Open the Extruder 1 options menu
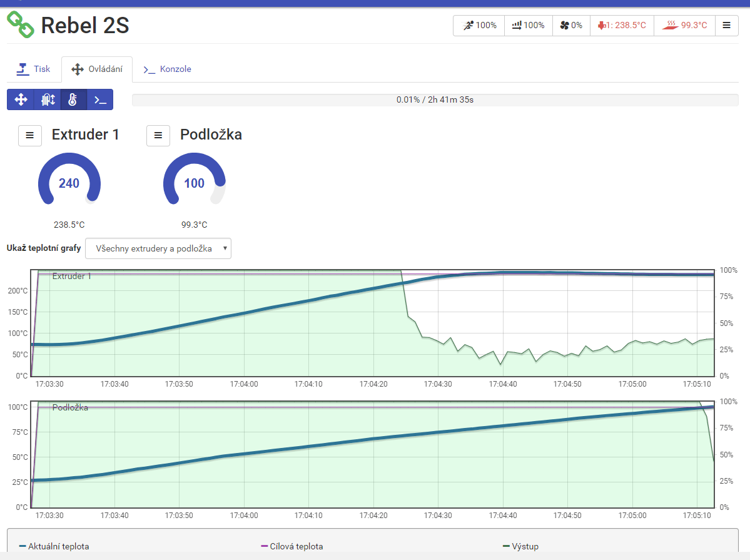The image size is (750, 560). click(30, 135)
